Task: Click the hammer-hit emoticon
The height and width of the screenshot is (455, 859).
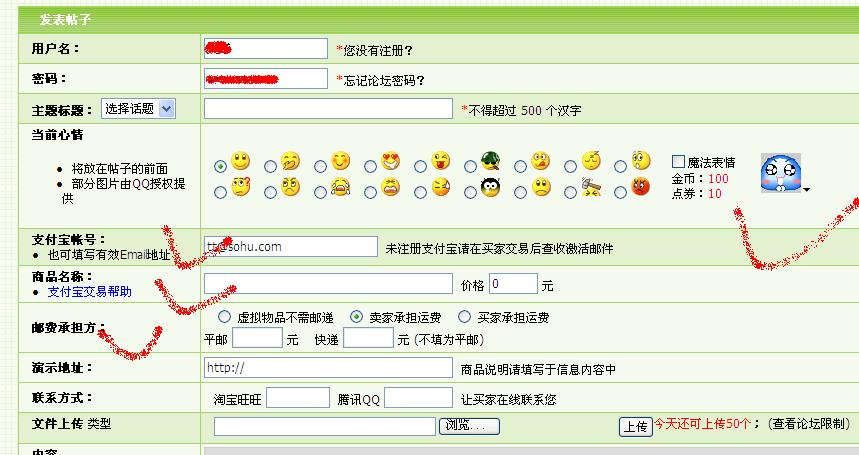Action: 590,186
